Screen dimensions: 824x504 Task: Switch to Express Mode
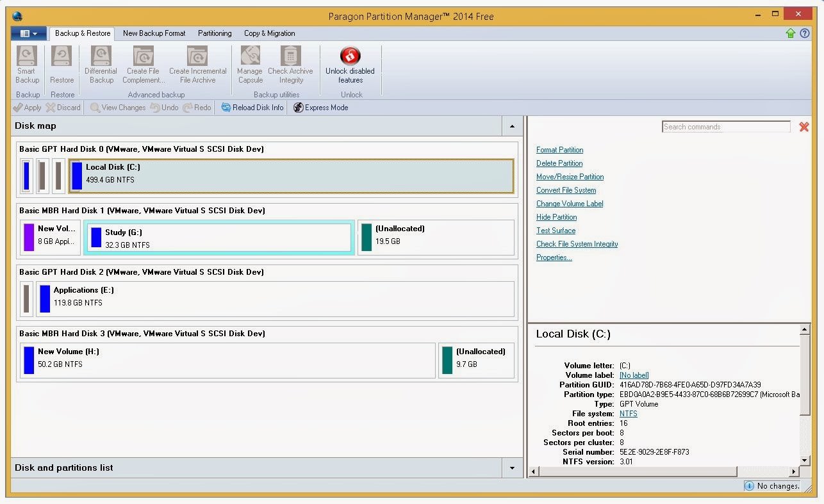(x=321, y=108)
